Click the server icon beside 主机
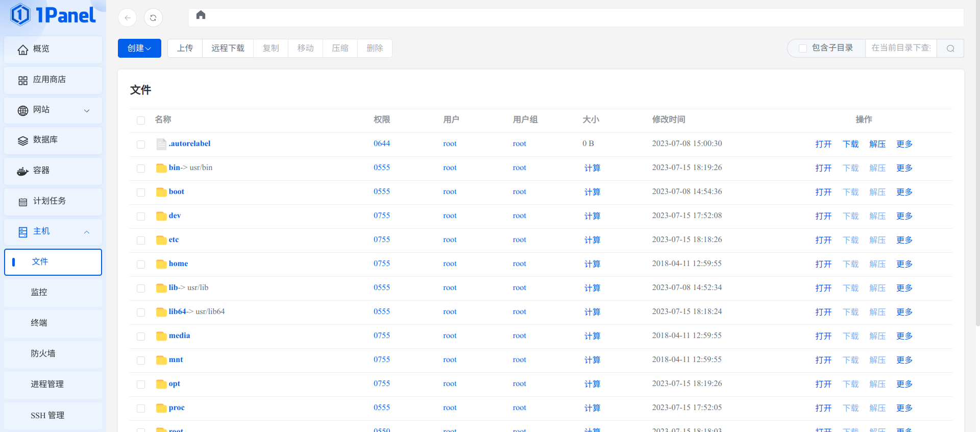The image size is (980, 432). pyautogui.click(x=23, y=232)
